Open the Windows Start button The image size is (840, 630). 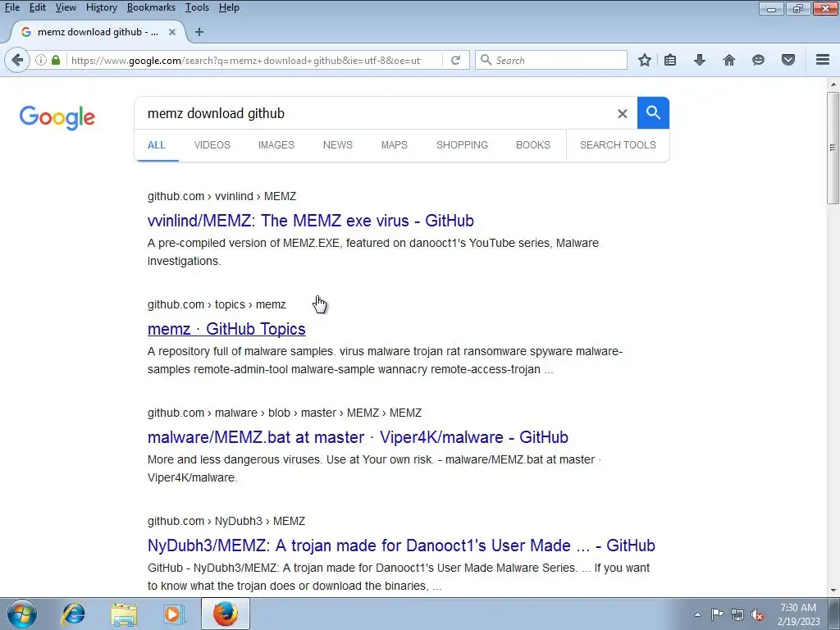tap(22, 614)
